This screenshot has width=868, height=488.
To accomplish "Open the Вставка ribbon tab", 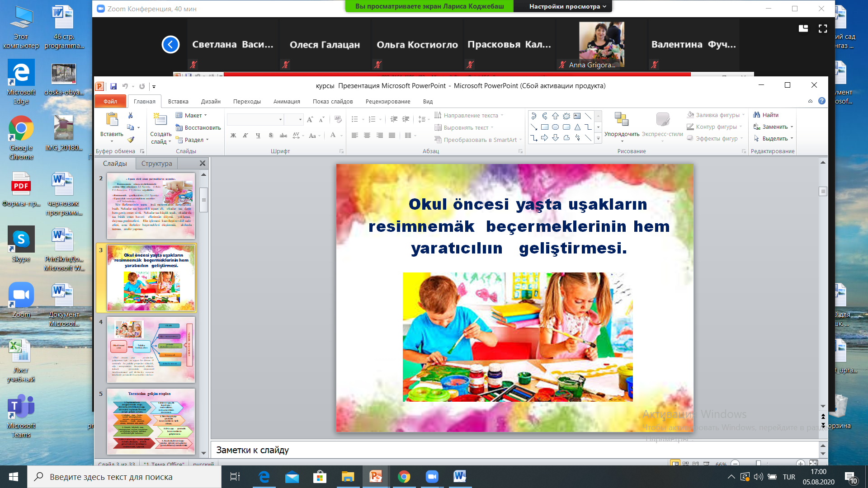I will click(178, 101).
